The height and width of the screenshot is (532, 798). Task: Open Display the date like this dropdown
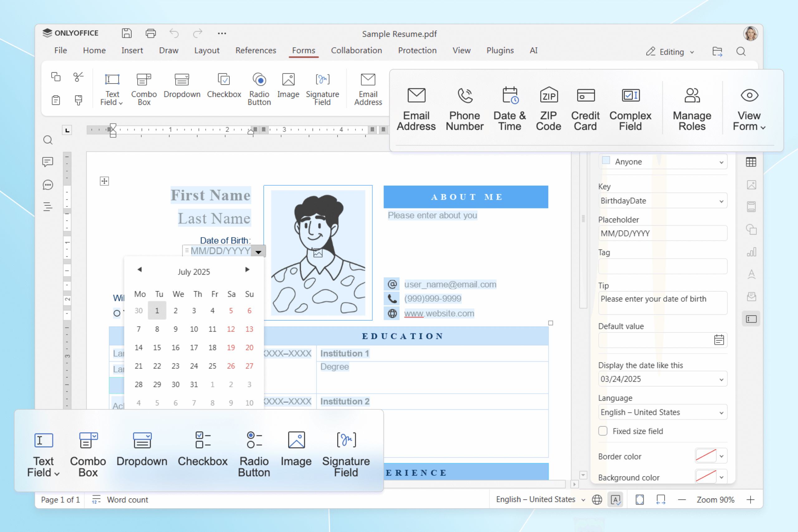click(663, 379)
